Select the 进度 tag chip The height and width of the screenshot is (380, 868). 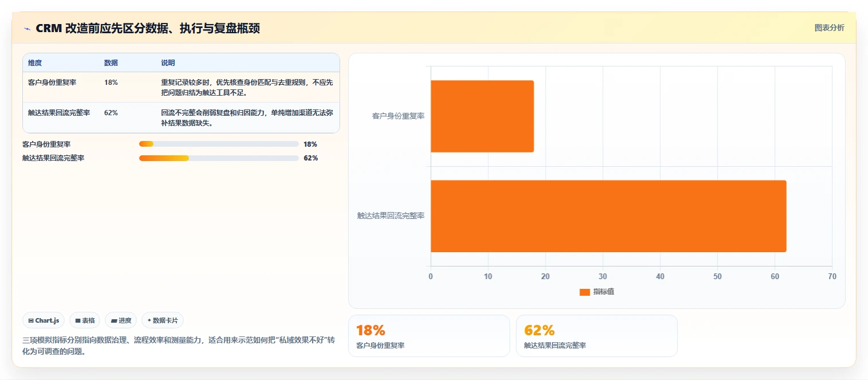121,320
